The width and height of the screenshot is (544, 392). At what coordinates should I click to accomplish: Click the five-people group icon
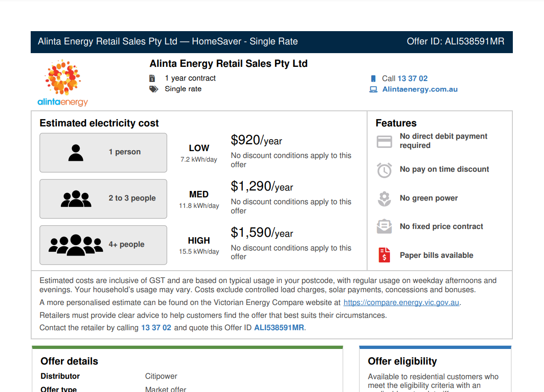pos(76,245)
